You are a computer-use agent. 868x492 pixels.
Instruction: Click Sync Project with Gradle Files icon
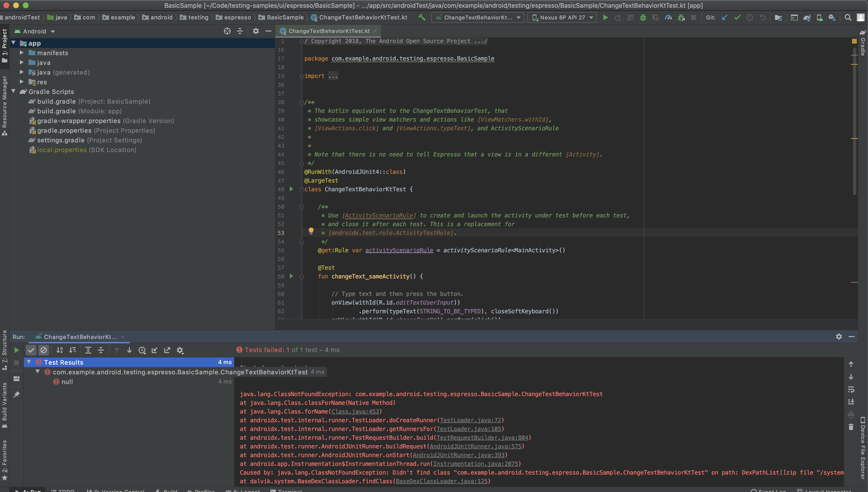(807, 18)
